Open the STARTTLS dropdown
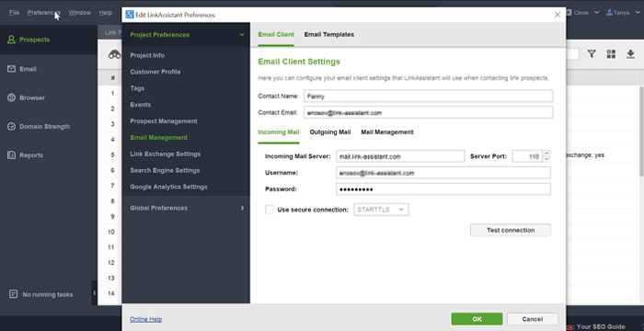Screen dimensions: 644x331 pyautogui.click(x=381, y=210)
